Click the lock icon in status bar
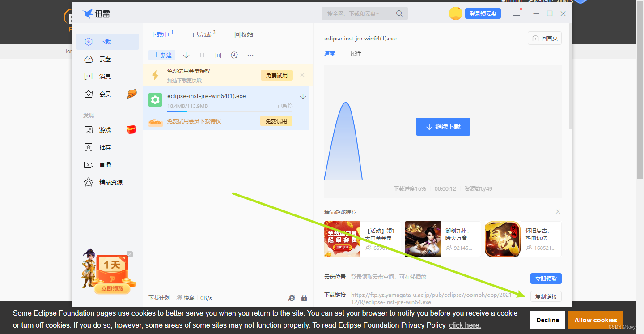This screenshot has height=334, width=644. [x=304, y=298]
